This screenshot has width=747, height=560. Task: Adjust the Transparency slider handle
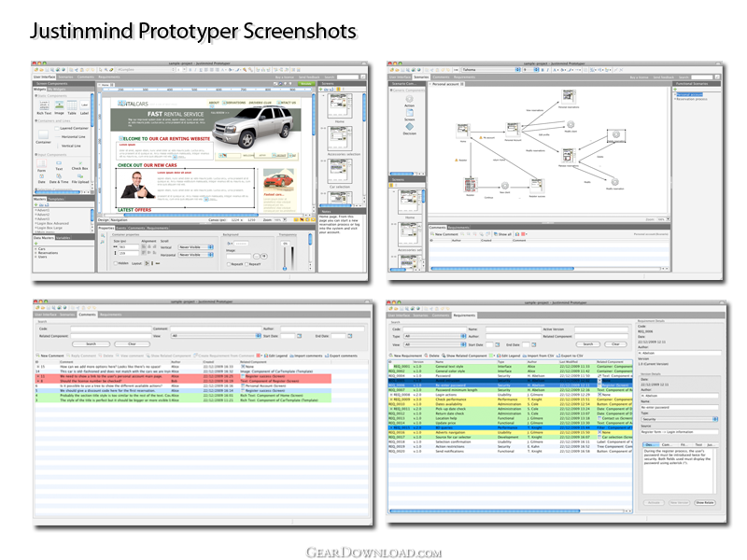[x=285, y=268]
